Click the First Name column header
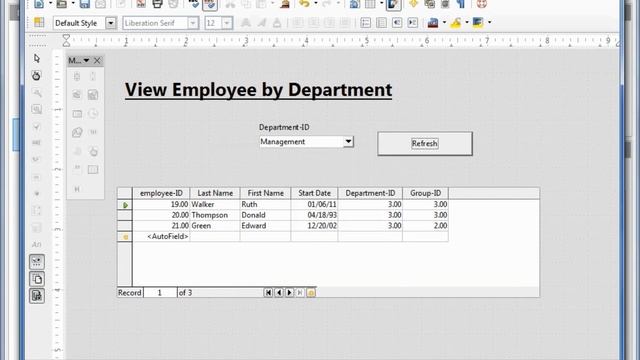Image resolution: width=640 pixels, height=360 pixels. (x=265, y=193)
